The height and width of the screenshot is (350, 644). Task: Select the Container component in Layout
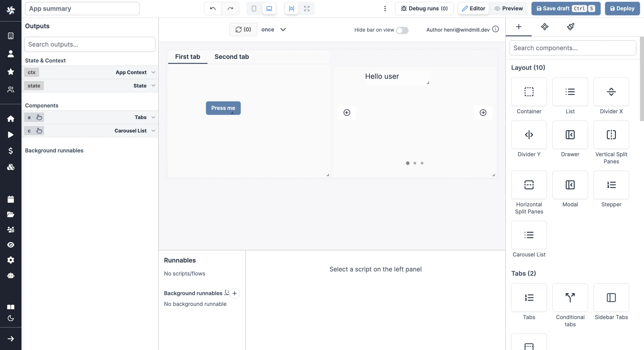pos(529,92)
